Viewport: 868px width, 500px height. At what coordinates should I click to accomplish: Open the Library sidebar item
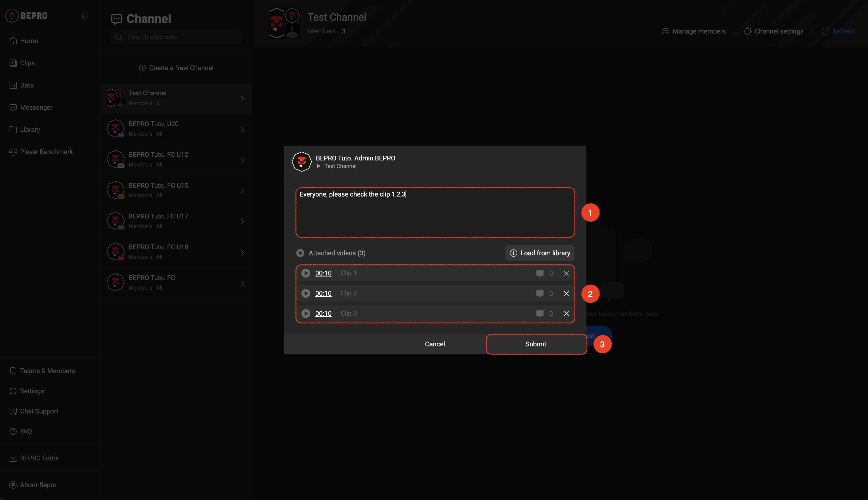(30, 129)
